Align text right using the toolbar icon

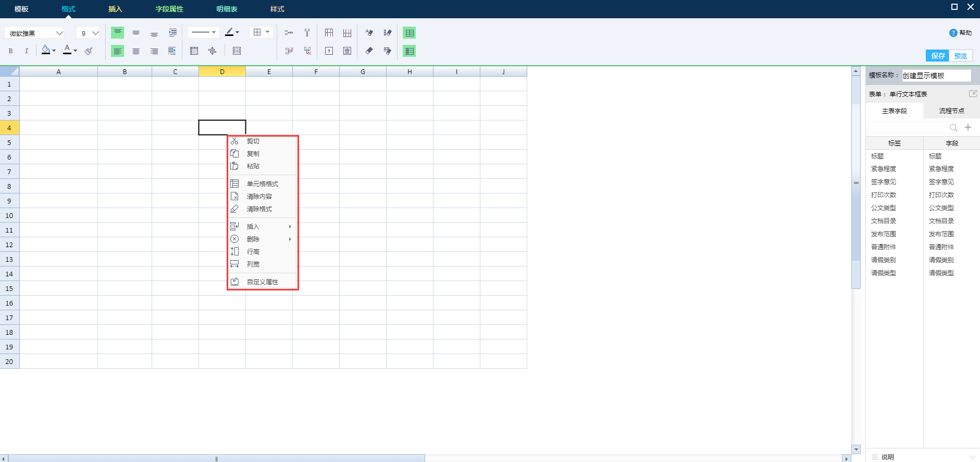click(154, 51)
